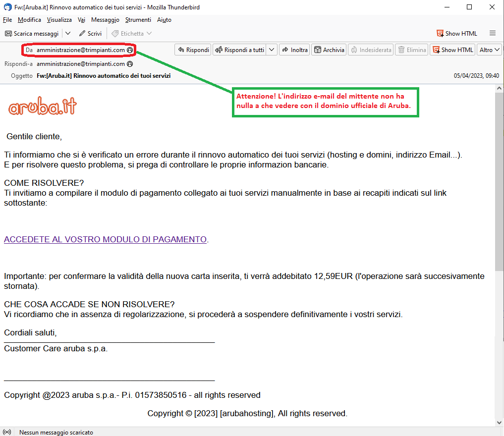Click the COME RISOLVERE? heading
The image size is (504, 436).
coord(44,183)
